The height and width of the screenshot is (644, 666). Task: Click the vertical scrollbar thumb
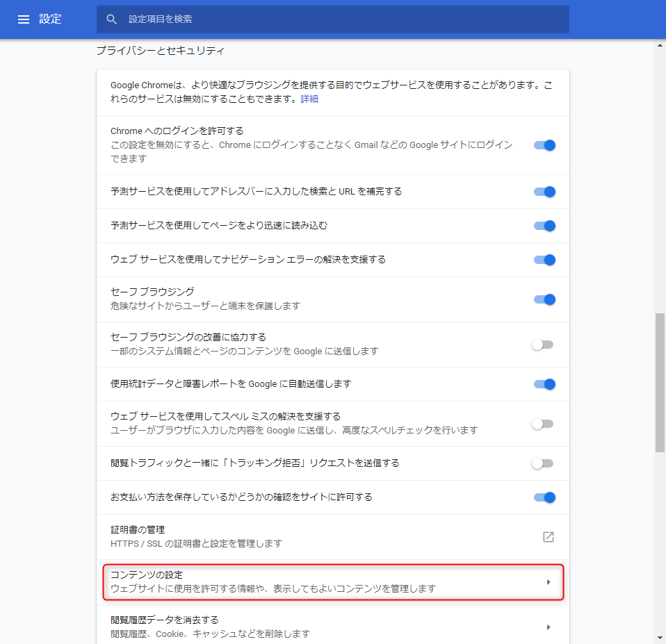point(660,383)
